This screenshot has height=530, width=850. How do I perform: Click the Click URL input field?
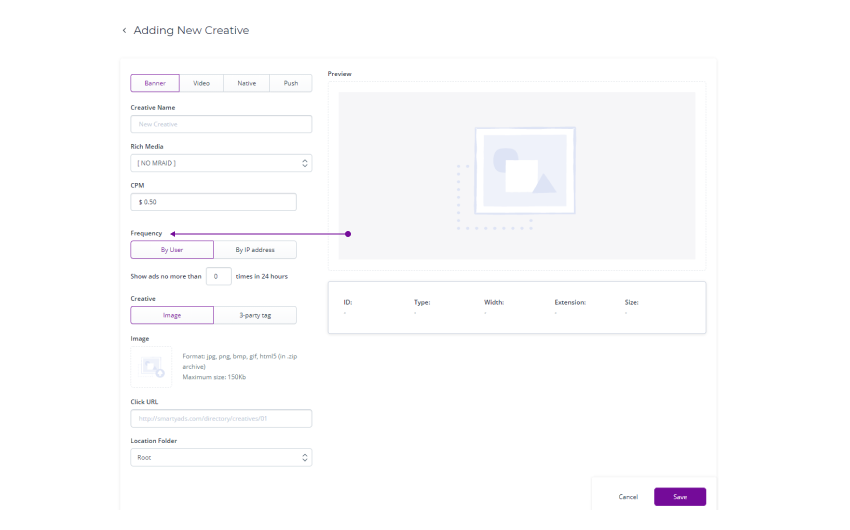pyautogui.click(x=221, y=419)
